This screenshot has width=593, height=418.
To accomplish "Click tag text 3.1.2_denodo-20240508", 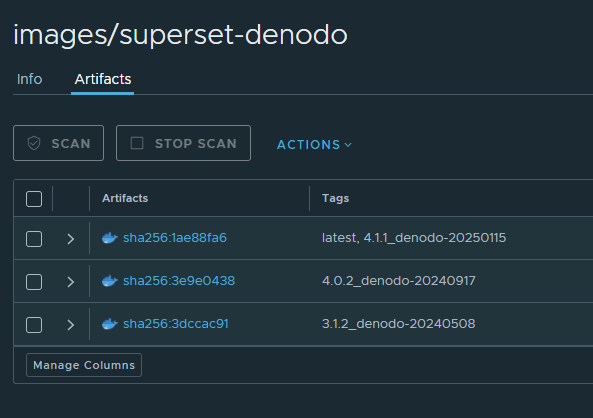I will [x=399, y=324].
